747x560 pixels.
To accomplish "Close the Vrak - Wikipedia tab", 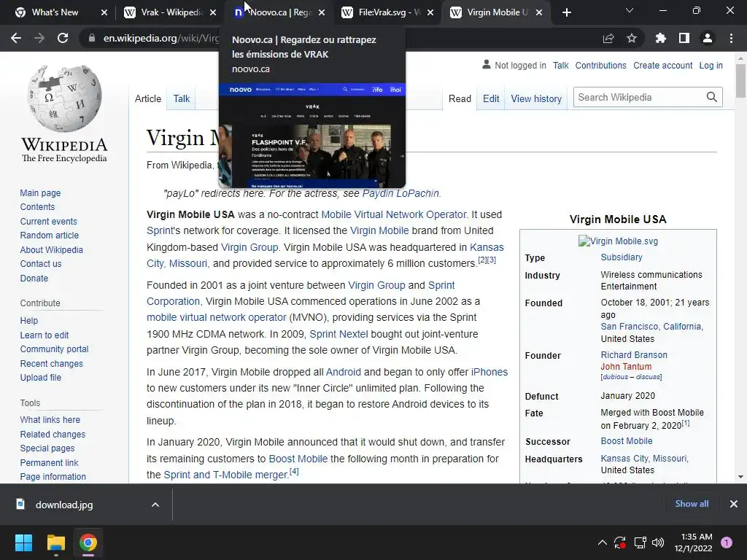I will pyautogui.click(x=213, y=12).
